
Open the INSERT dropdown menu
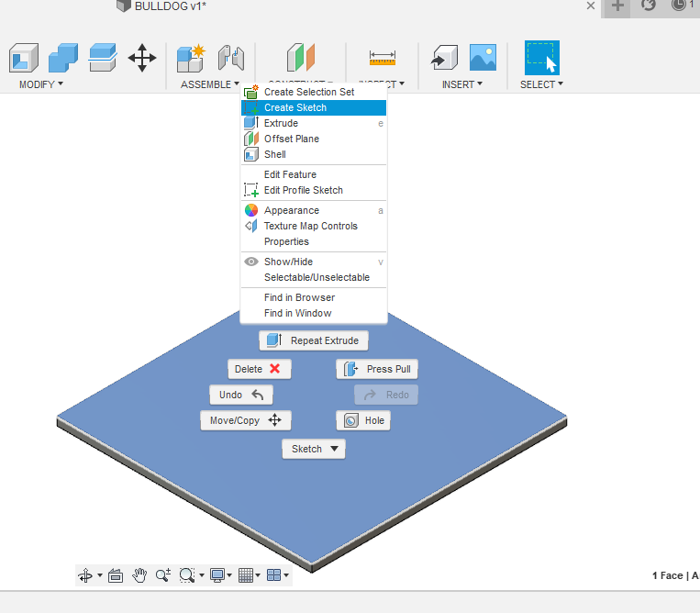462,84
